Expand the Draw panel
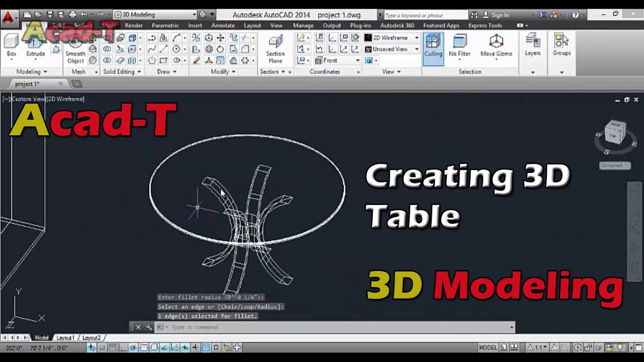 167,72
